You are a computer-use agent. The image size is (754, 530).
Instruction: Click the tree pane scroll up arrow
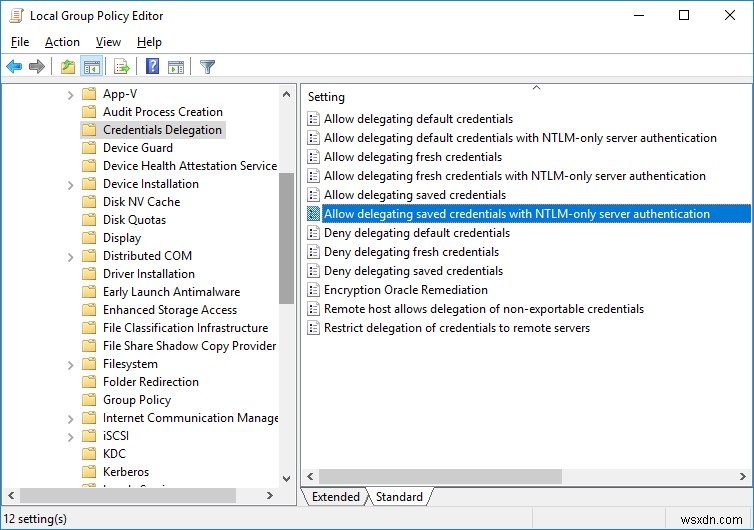coord(287,94)
